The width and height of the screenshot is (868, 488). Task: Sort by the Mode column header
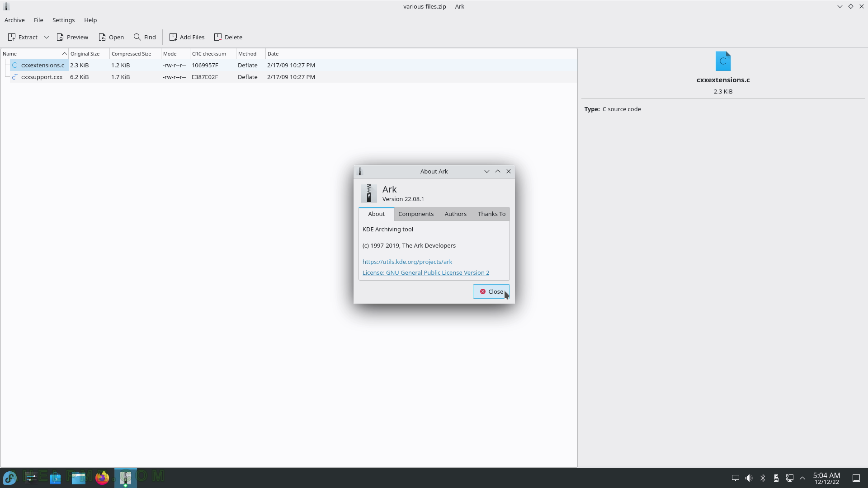click(x=175, y=54)
